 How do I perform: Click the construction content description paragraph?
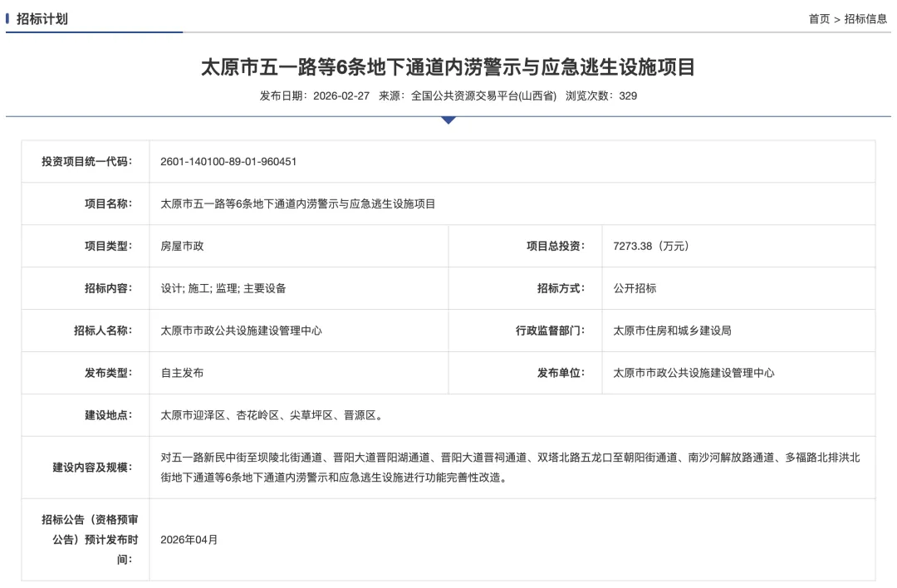point(510,468)
